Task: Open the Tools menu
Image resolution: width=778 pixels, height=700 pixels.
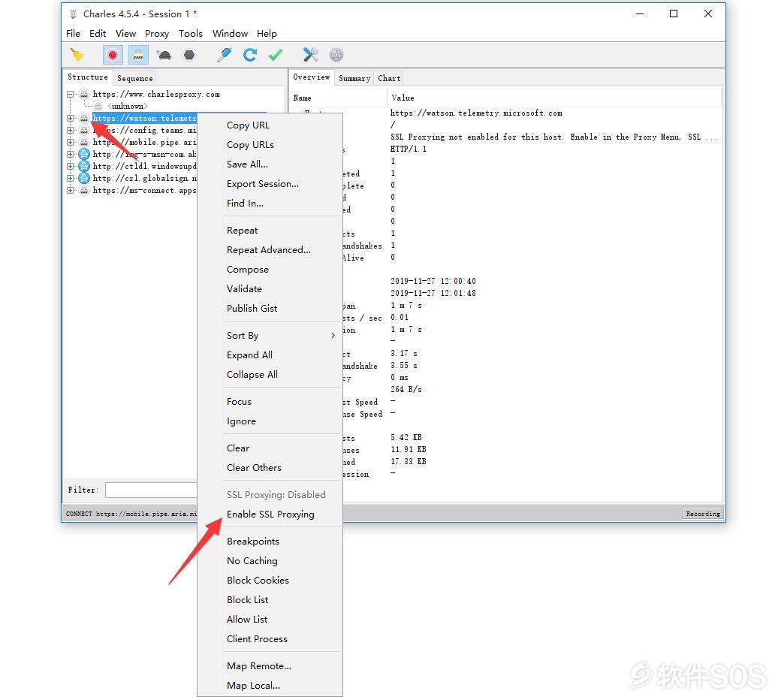Action: coord(191,33)
